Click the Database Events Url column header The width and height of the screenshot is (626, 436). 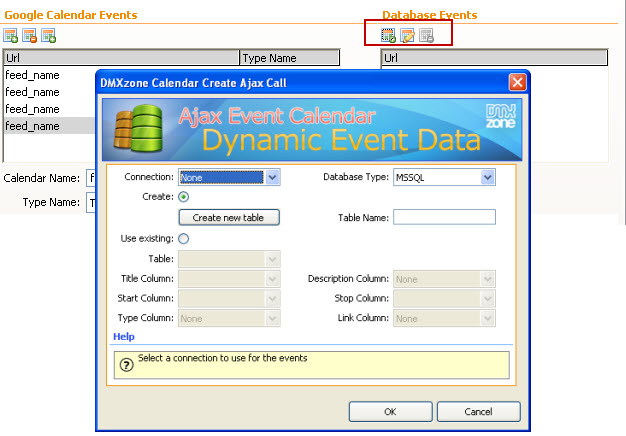pyautogui.click(x=494, y=58)
